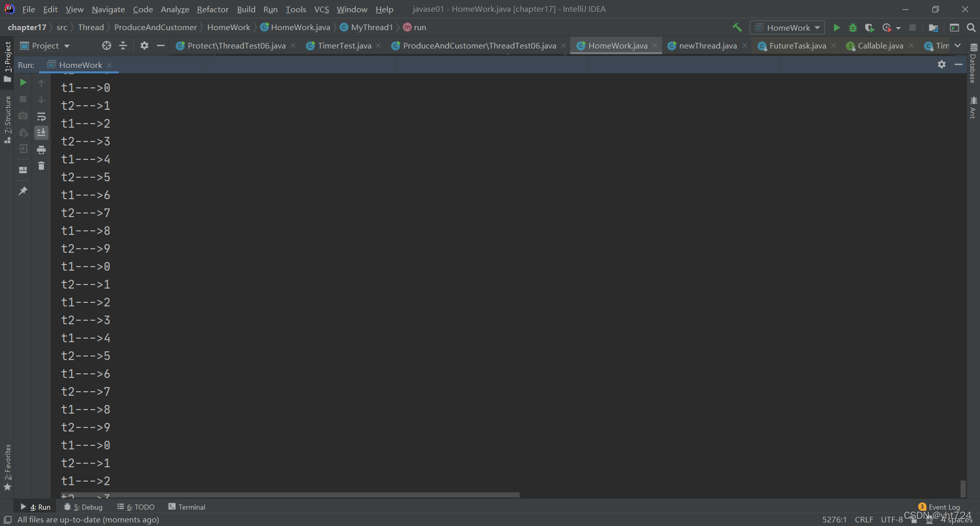Rerun HomeWork with green run icon in Run panel

tap(23, 82)
